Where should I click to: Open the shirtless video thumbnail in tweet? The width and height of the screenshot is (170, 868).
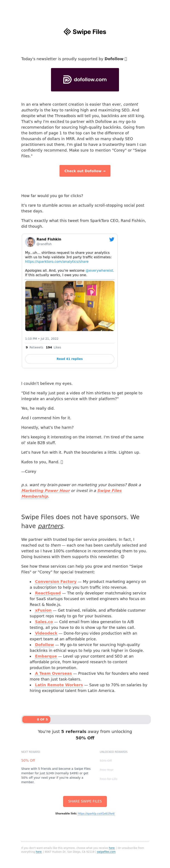(x=70, y=306)
